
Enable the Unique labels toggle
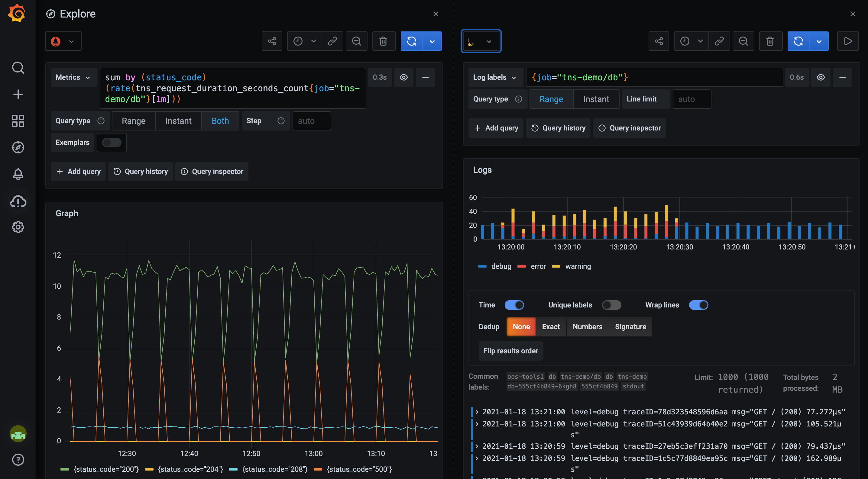pyautogui.click(x=612, y=305)
